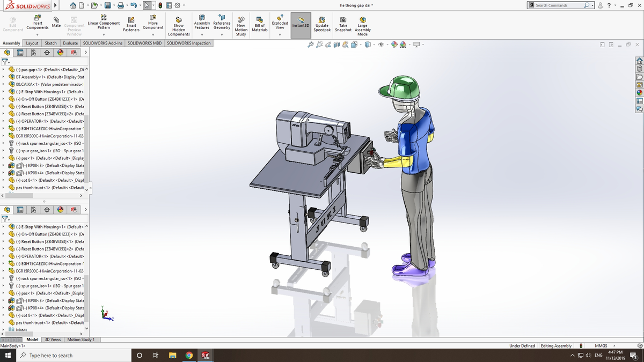This screenshot has width=644, height=362.
Task: Expand the Insert Components dropdown arrow
Action: pyautogui.click(x=38, y=34)
